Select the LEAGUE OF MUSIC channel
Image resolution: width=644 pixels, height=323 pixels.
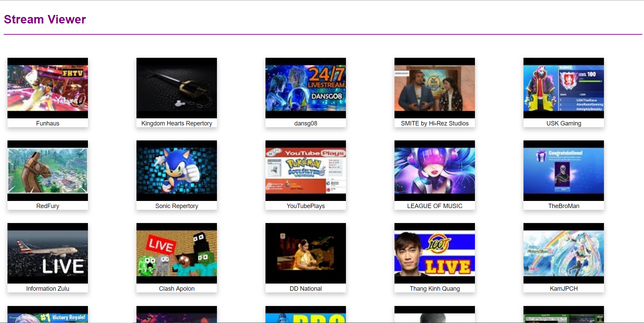435,206
